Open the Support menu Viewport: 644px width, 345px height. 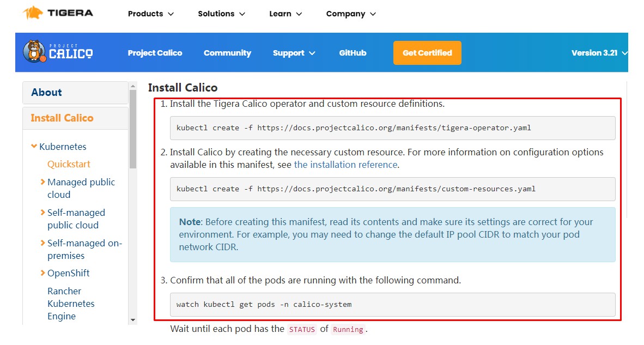294,53
